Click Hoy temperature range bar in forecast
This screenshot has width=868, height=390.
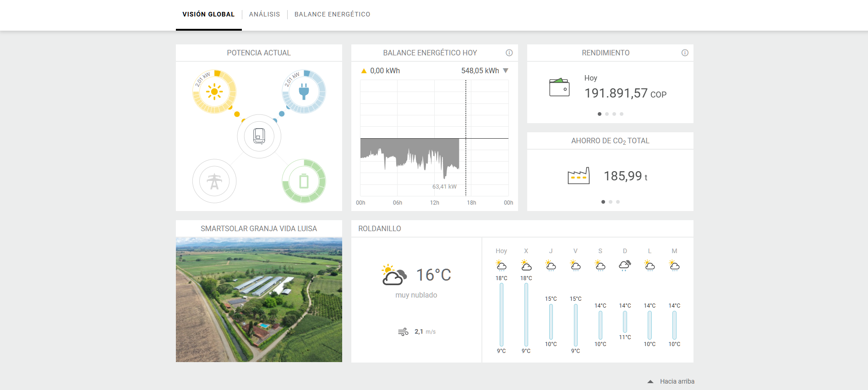502,314
